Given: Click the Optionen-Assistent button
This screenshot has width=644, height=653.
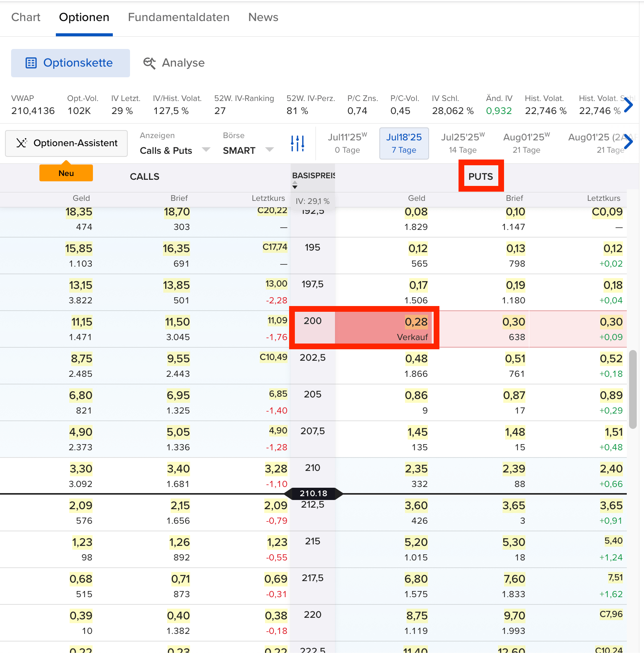Looking at the screenshot, I should tap(67, 143).
